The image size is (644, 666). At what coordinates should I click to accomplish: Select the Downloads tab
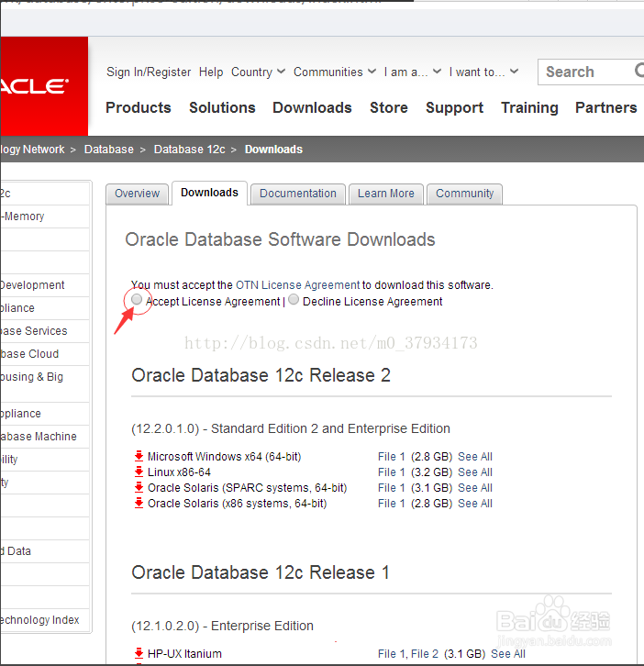click(209, 193)
